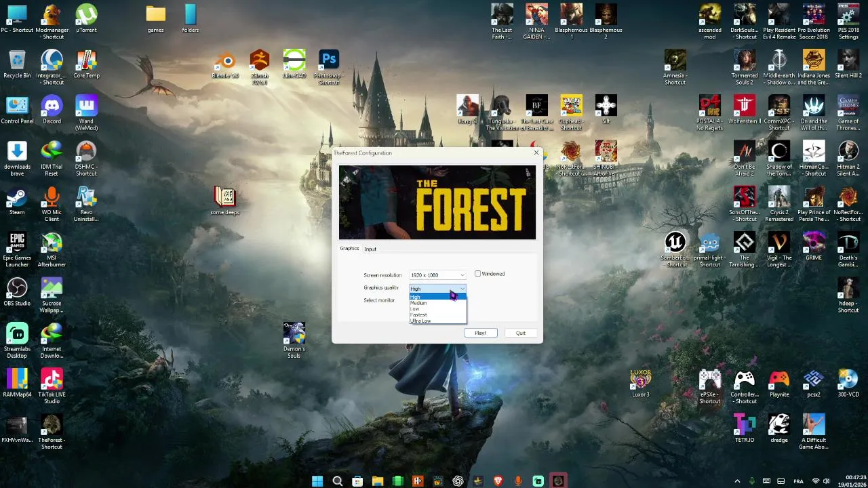Select the TheForest shortcut desktop icon
This screenshot has width=868, height=488.
[x=52, y=432]
